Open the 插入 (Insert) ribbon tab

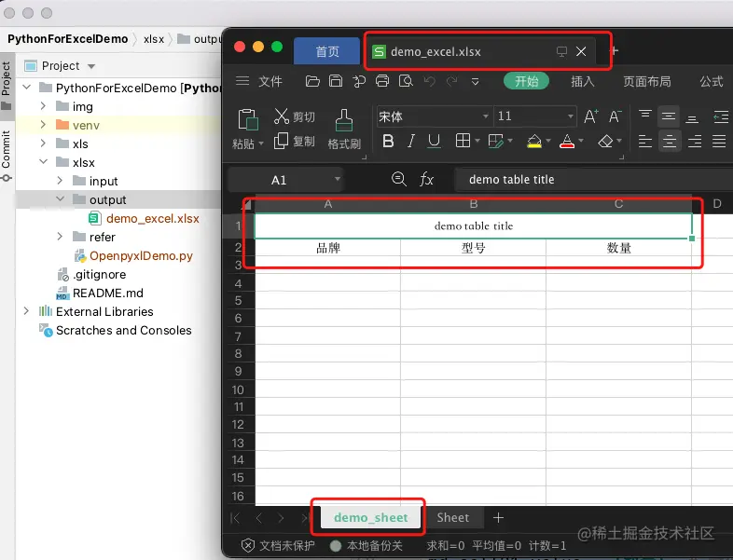tap(583, 82)
